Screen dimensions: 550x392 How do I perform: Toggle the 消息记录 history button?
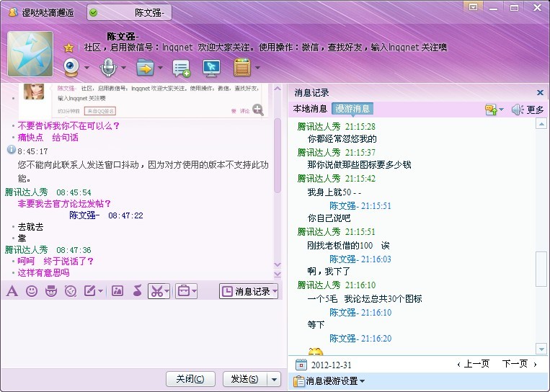246,291
